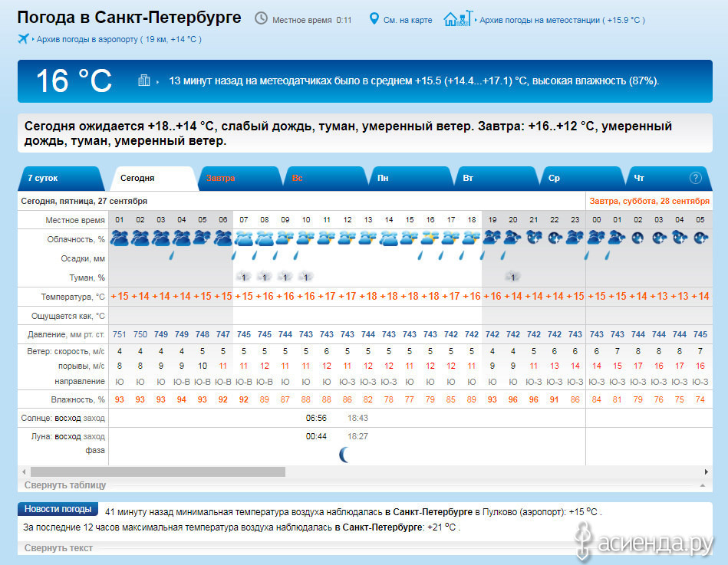Screen dimensions: 728x565
Task: Click the header Сегодня, пятница, 27 сентября
Action: [x=84, y=201]
